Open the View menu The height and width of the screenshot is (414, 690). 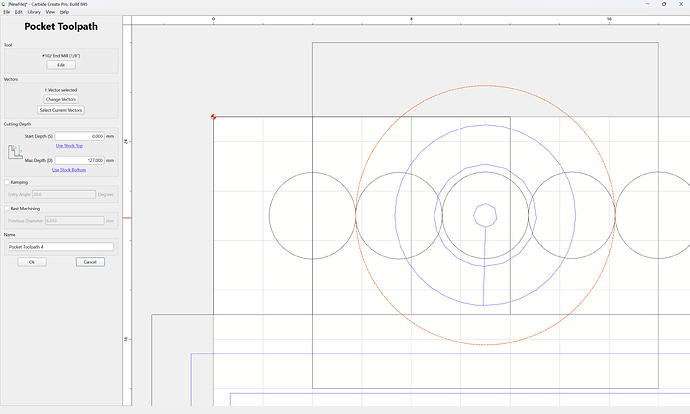click(50, 12)
